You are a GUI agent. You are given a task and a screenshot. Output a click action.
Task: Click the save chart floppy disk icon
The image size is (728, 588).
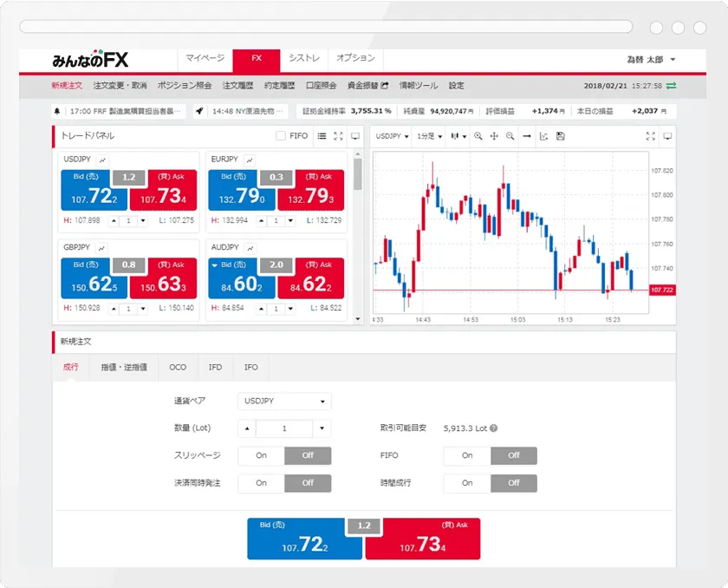pos(561,136)
